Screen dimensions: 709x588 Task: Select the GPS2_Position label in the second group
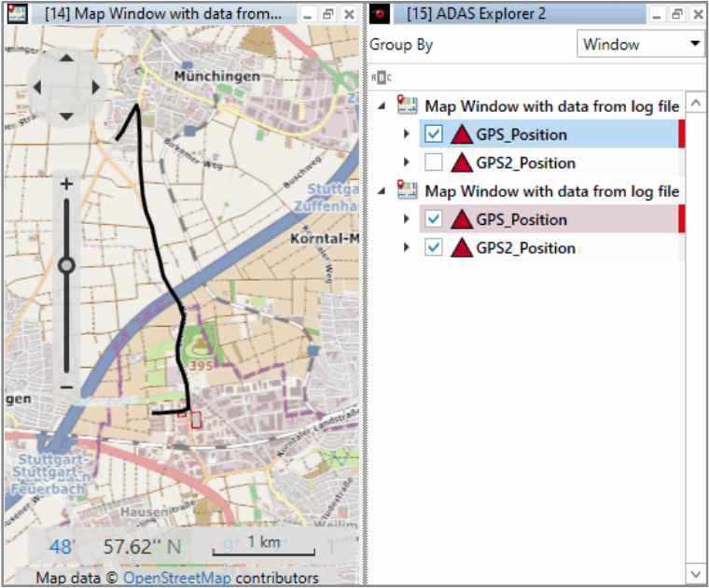(526, 248)
